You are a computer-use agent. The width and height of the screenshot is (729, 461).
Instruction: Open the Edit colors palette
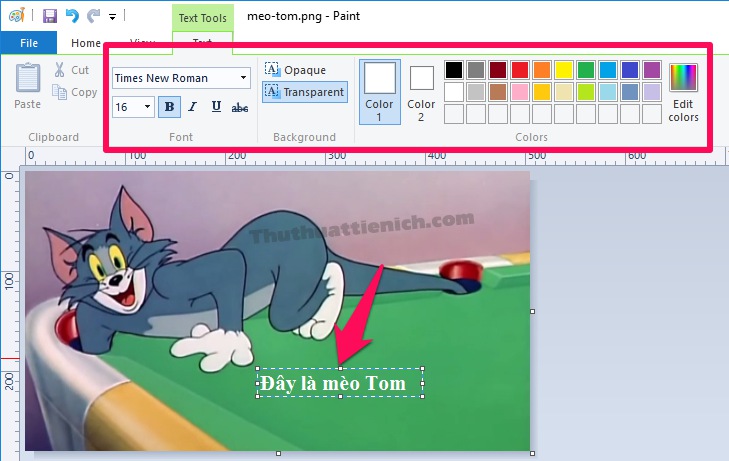(x=684, y=93)
